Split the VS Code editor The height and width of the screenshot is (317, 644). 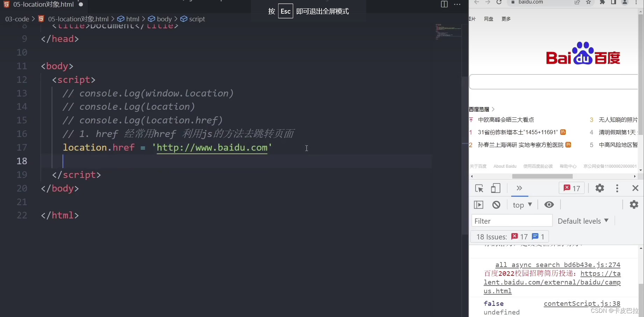click(x=444, y=4)
